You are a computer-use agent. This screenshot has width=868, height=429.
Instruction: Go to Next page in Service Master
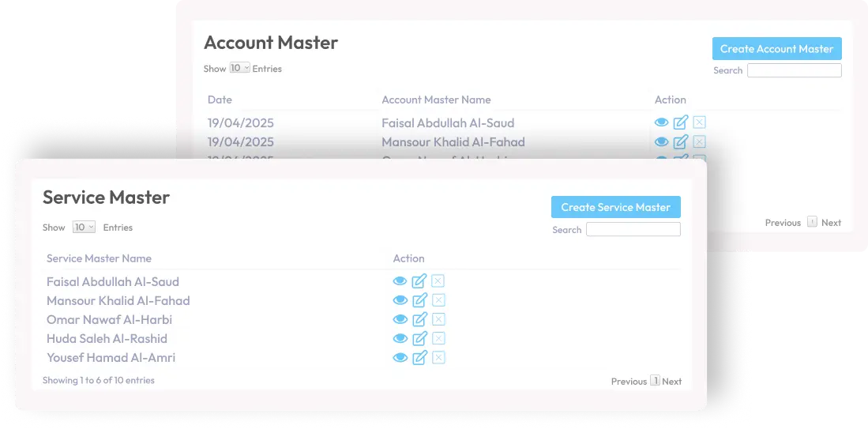click(672, 382)
